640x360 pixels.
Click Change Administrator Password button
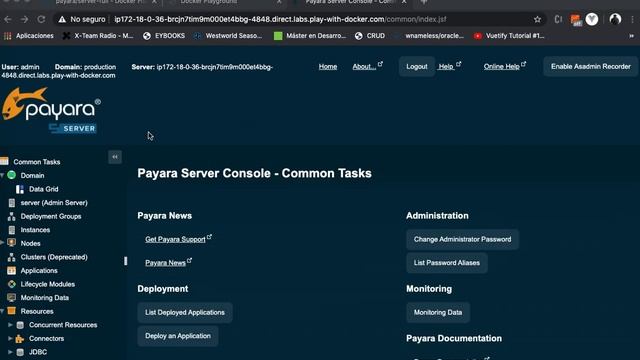pos(462,239)
